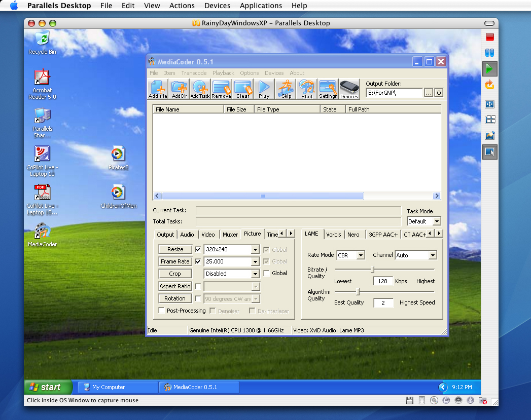Open the Apple menu
The width and height of the screenshot is (531, 420).
tap(14, 6)
